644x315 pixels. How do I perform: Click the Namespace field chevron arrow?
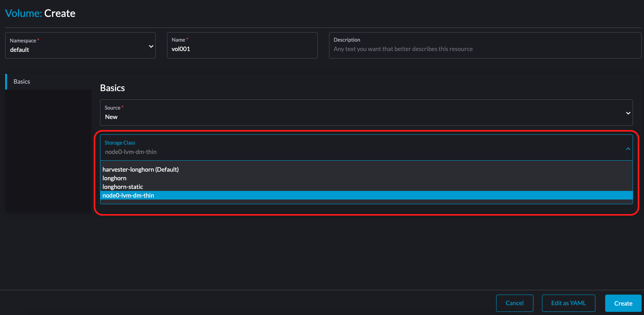pyautogui.click(x=151, y=46)
